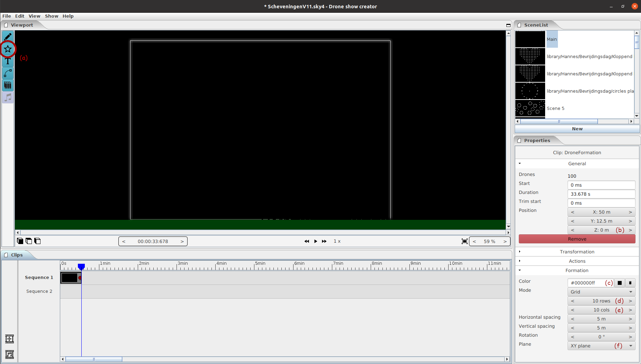641x364 pixels.
Task: Open the Mode dropdown set to Grid
Action: tap(601, 292)
